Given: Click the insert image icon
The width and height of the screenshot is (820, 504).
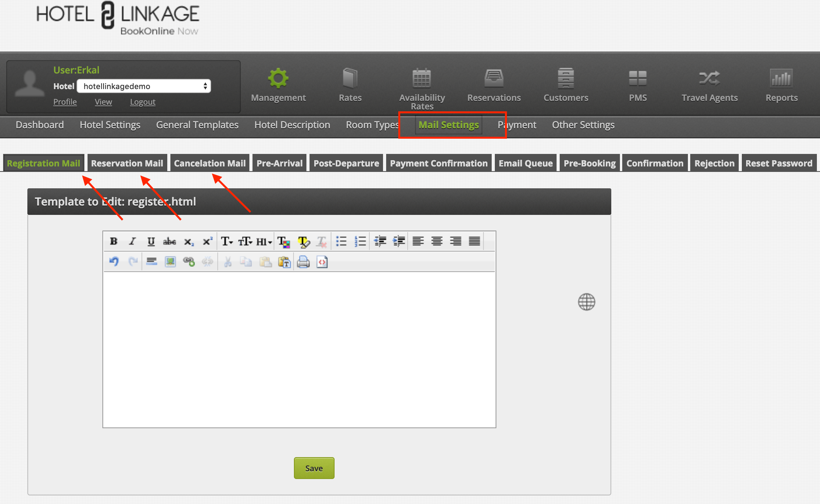Looking at the screenshot, I should pos(170,261).
